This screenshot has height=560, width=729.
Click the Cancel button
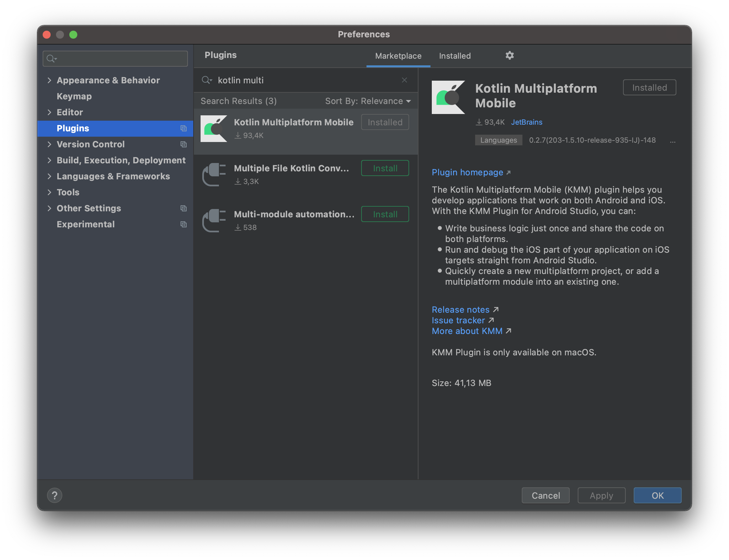point(545,495)
